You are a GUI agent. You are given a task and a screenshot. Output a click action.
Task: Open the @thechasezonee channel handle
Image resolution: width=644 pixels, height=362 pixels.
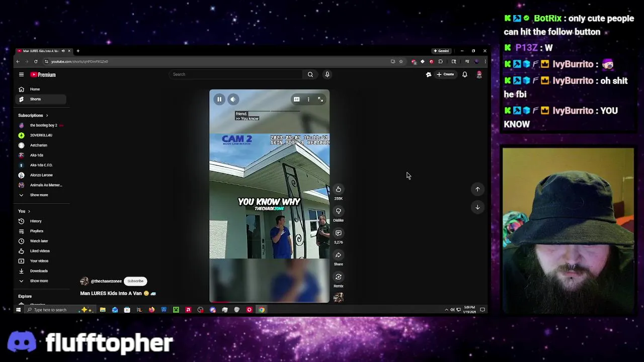pyautogui.click(x=106, y=281)
